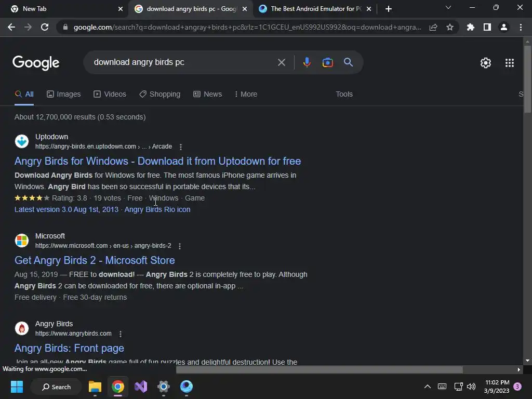The width and height of the screenshot is (532, 399).
Task: Open Visual Studio from the taskbar
Action: pyautogui.click(x=141, y=387)
